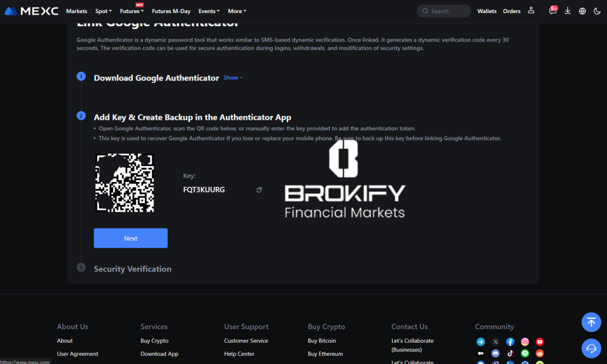Open the customer support headset chat
The width and height of the screenshot is (607, 364).
(x=591, y=347)
